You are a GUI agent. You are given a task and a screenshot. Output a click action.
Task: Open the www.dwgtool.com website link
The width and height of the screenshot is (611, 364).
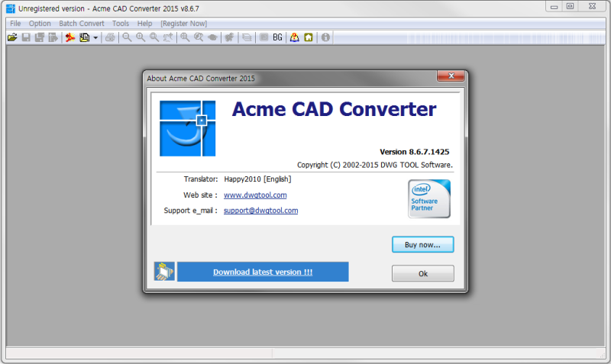pos(255,195)
